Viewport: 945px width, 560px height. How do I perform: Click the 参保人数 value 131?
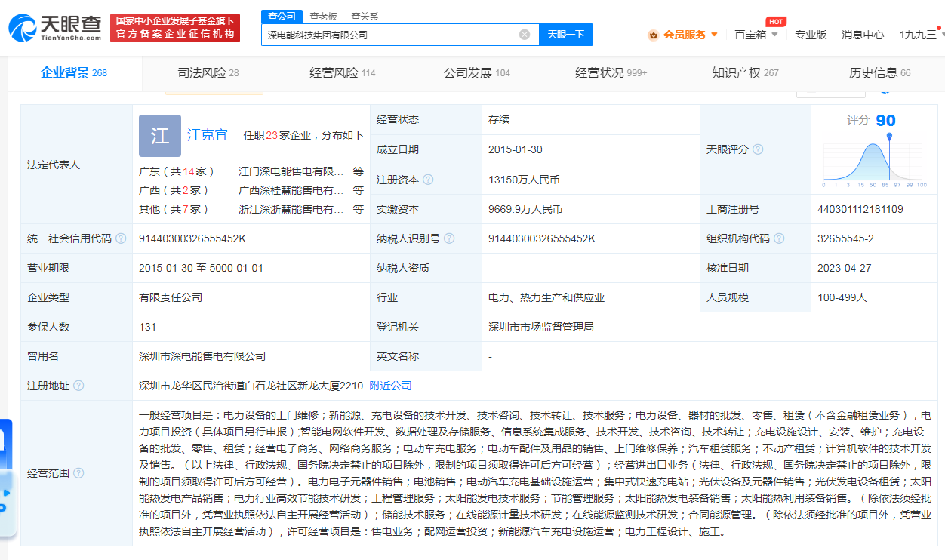click(147, 327)
